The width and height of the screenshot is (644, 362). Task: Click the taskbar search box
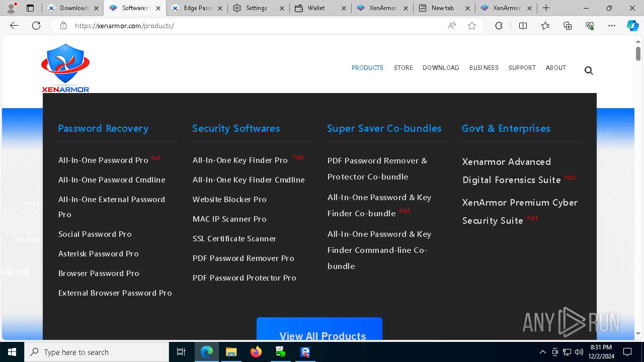(97, 352)
